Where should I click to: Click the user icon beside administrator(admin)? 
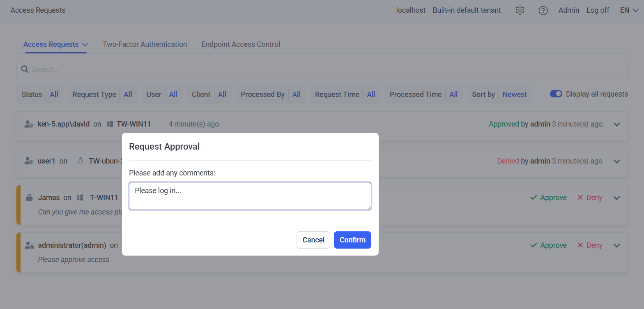(x=29, y=245)
